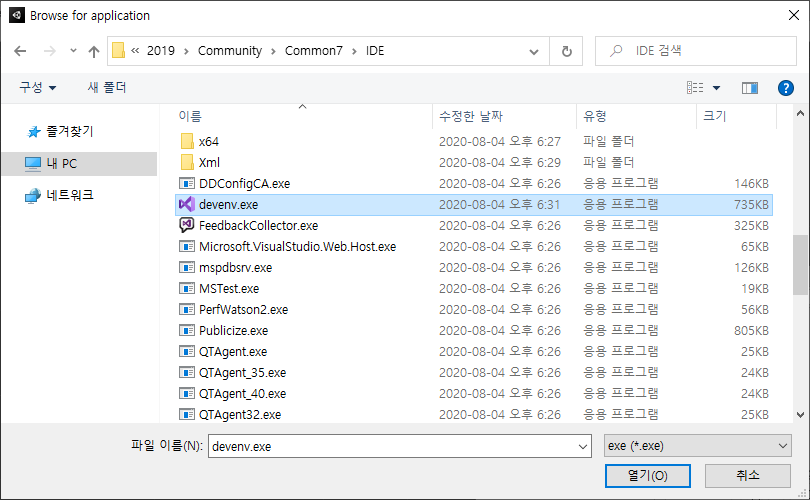
Task: Select 네트워크 in the navigation pane
Action: pyautogui.click(x=70, y=195)
